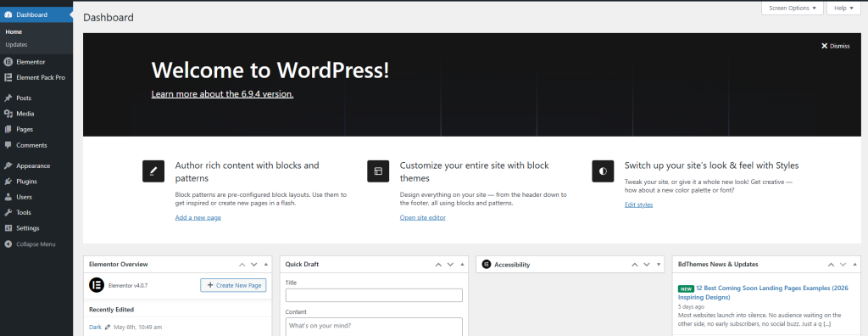Open the Posts menu

pyautogui.click(x=24, y=98)
